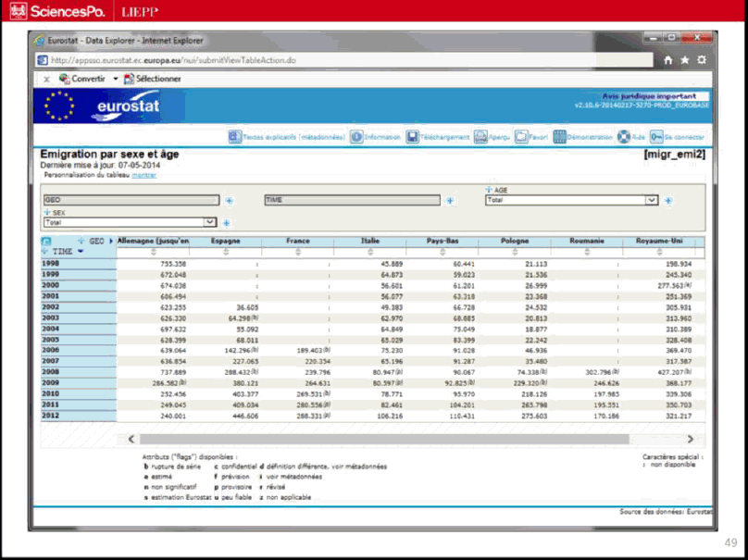Click the Se connecter key icon

(x=656, y=136)
